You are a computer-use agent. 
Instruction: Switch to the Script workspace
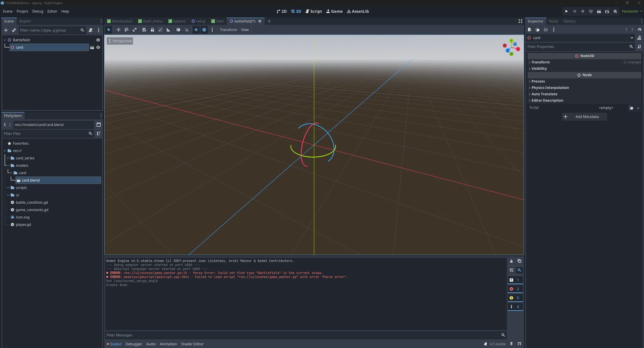(314, 11)
